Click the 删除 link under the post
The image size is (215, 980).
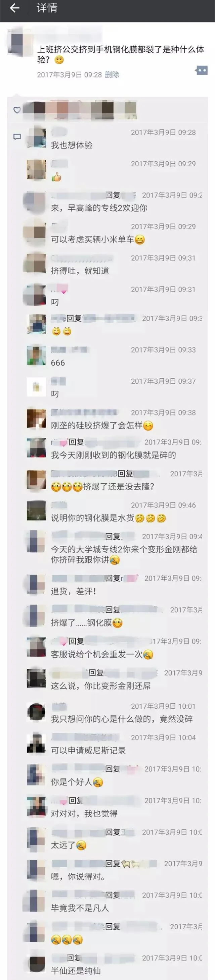pos(112,75)
